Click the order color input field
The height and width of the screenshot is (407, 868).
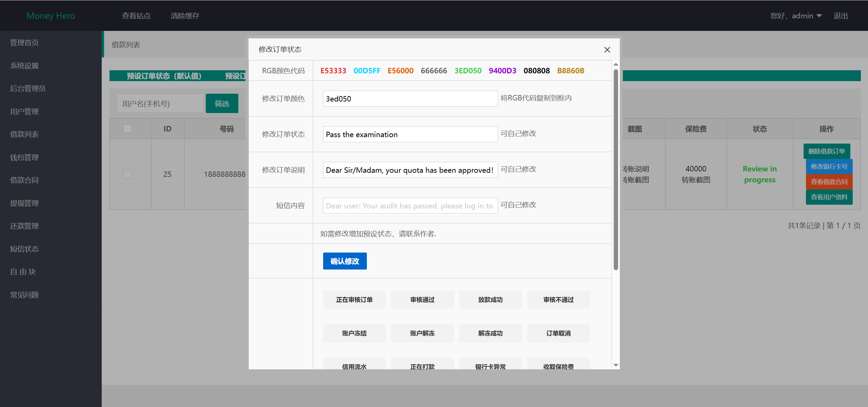tap(410, 99)
